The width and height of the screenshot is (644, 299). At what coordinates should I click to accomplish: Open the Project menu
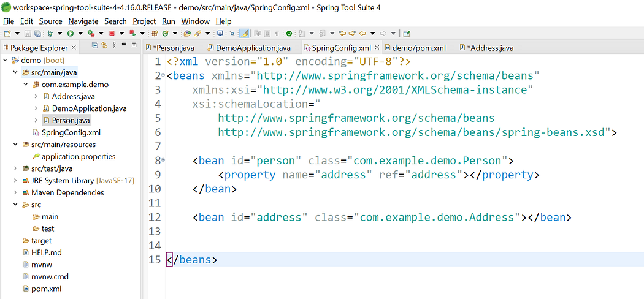tap(144, 21)
